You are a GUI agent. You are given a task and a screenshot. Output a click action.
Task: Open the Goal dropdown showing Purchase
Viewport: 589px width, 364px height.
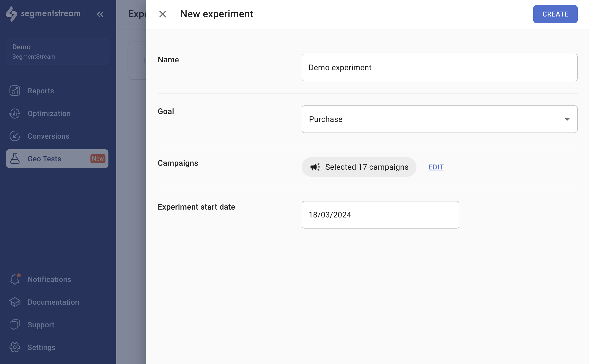tap(439, 119)
